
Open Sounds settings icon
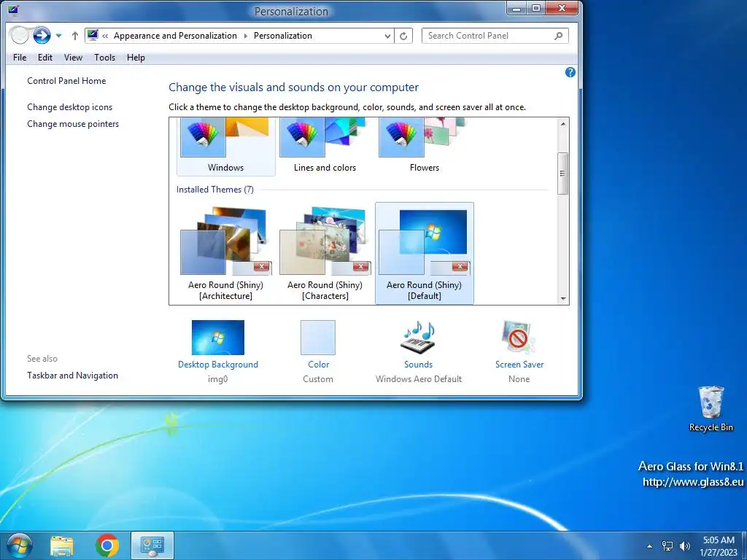coord(418,337)
